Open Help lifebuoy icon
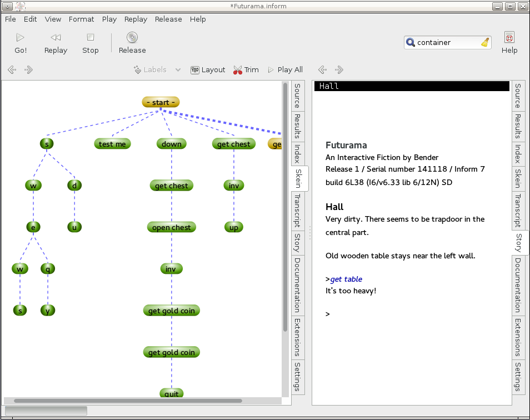The width and height of the screenshot is (530, 420). [x=509, y=37]
